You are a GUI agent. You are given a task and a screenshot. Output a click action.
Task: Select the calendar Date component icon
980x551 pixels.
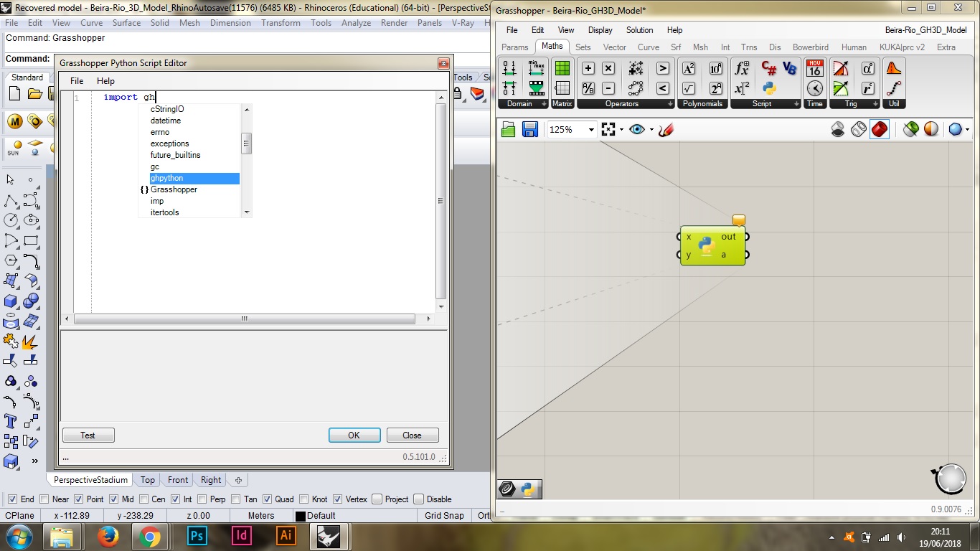point(814,69)
